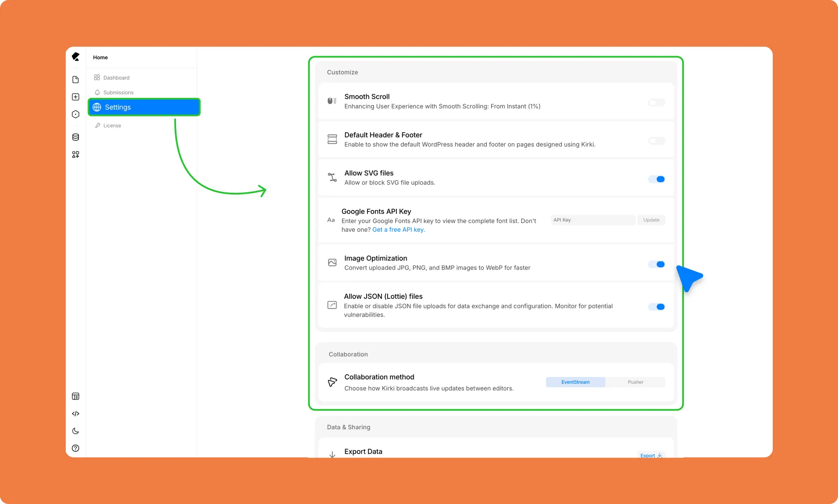Open the help question mark icon
Screen dimensions: 838x504
[x=76, y=448]
